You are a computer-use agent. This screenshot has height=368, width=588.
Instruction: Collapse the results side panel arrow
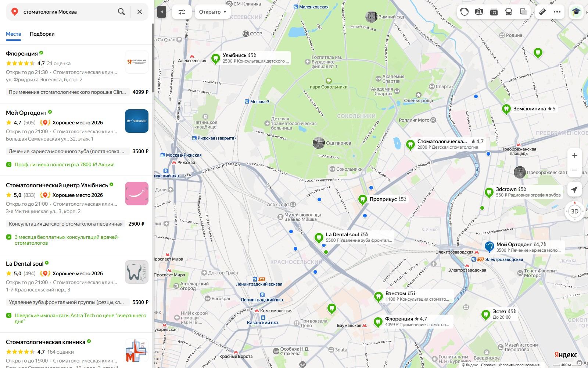pos(162,12)
